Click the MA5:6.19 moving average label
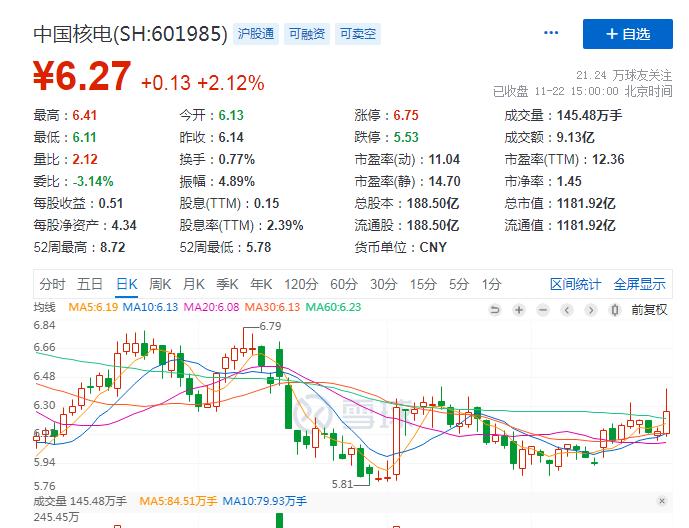The width and height of the screenshot is (689, 528). (x=93, y=307)
